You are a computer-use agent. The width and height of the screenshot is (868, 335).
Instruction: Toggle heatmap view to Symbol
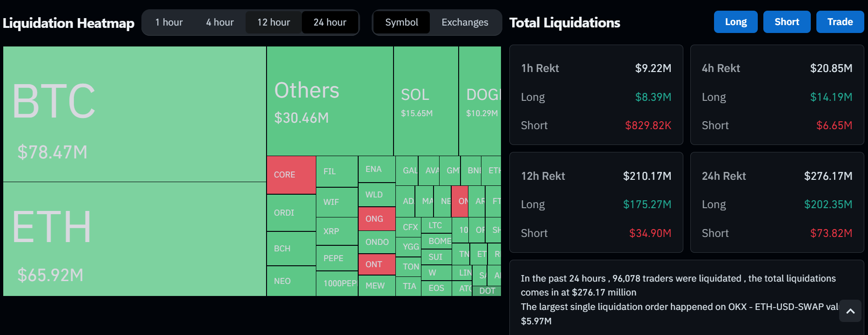pos(401,22)
